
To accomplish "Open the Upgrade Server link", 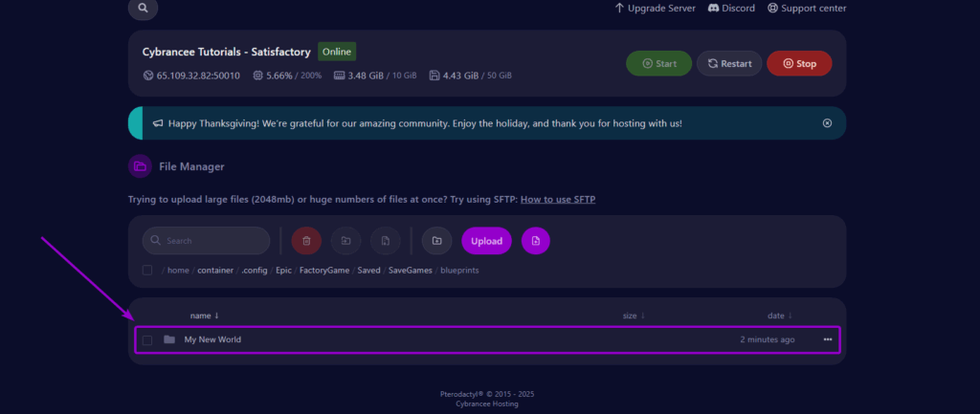I will coord(655,8).
